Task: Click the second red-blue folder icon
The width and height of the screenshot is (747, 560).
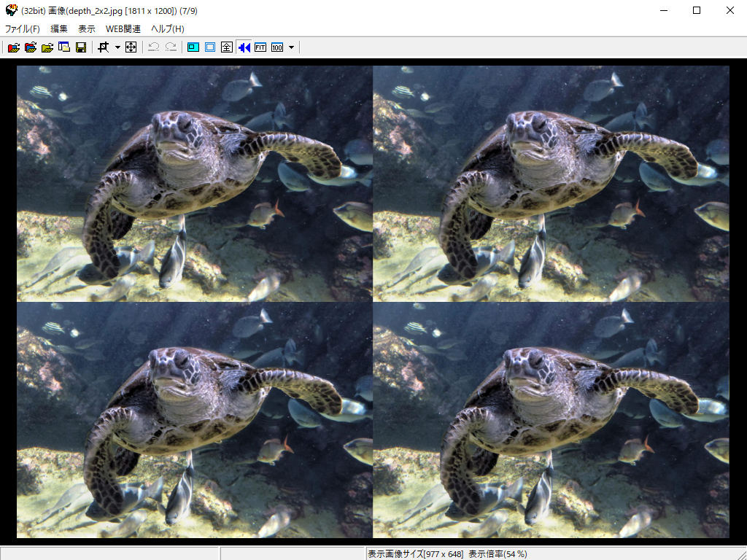Action: coord(30,47)
